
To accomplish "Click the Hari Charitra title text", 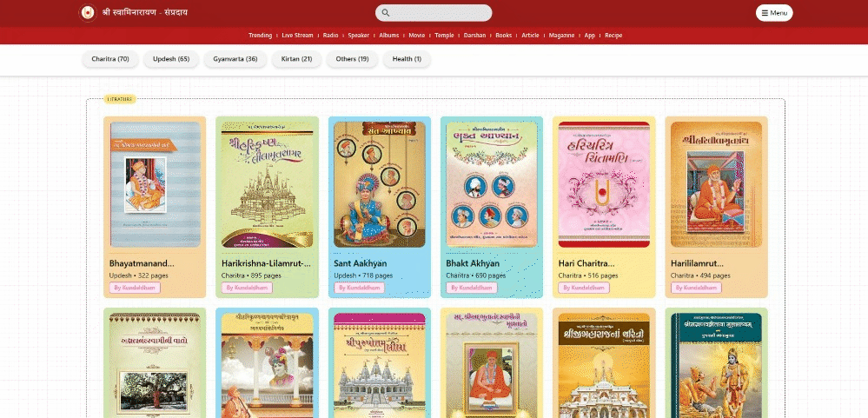I will [586, 263].
